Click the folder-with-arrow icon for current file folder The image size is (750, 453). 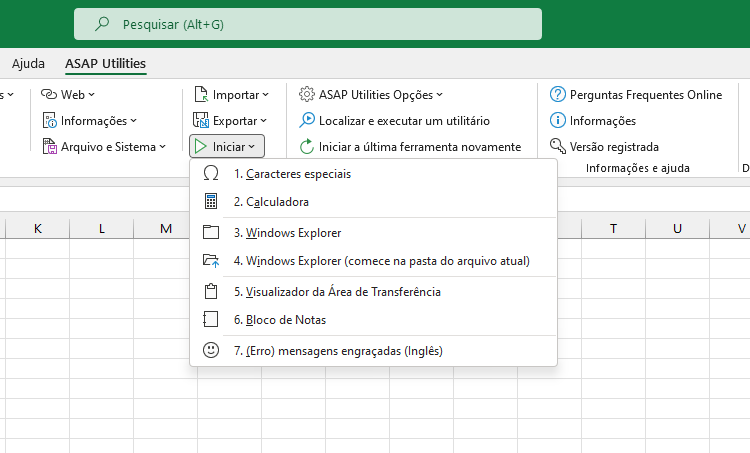[211, 261]
